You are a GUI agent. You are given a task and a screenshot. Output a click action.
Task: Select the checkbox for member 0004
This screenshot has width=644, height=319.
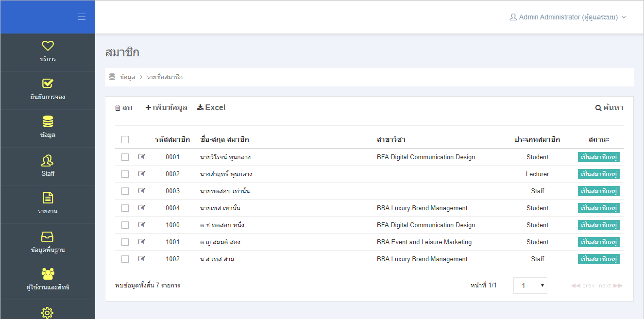[x=125, y=208]
